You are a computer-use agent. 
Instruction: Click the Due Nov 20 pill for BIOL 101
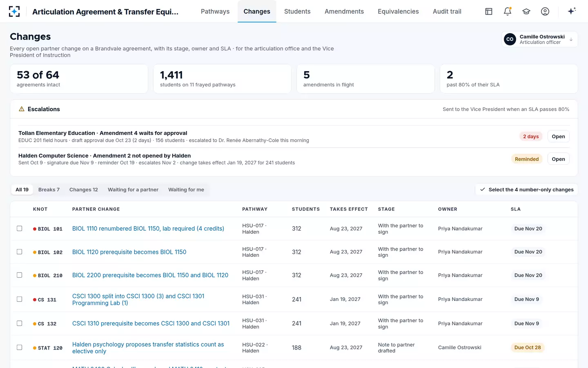coord(528,229)
